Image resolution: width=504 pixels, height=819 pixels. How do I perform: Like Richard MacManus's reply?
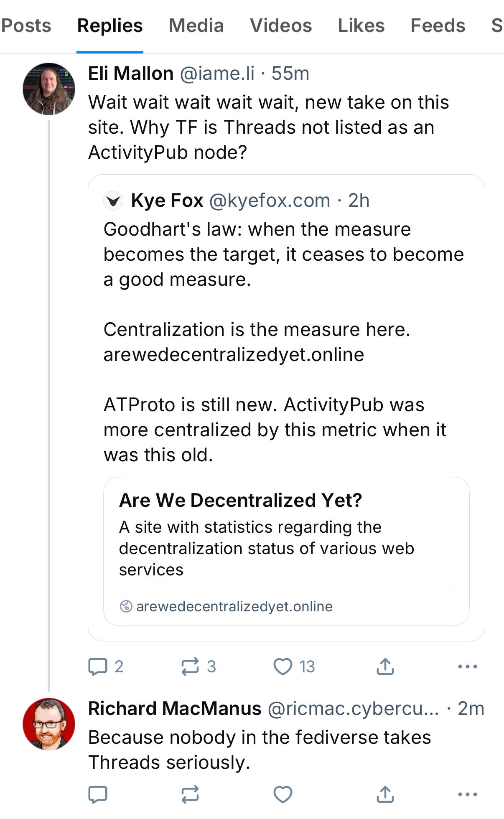click(283, 794)
